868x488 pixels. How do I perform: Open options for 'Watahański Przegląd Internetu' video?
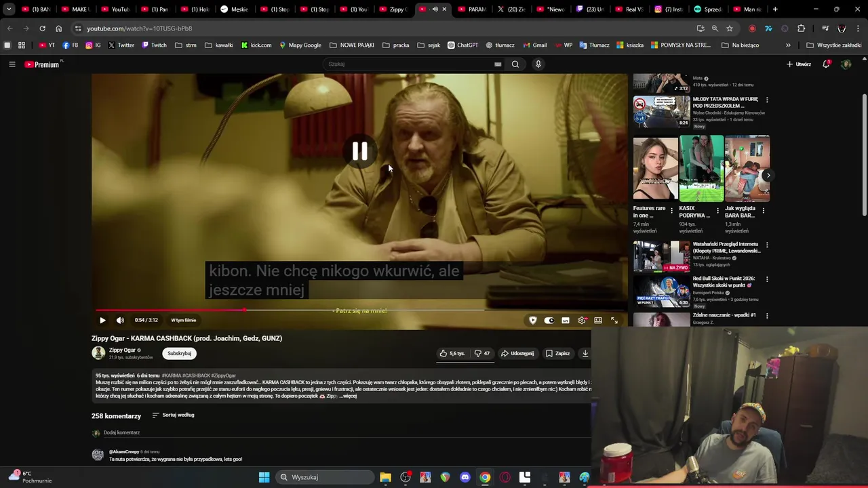767,245
